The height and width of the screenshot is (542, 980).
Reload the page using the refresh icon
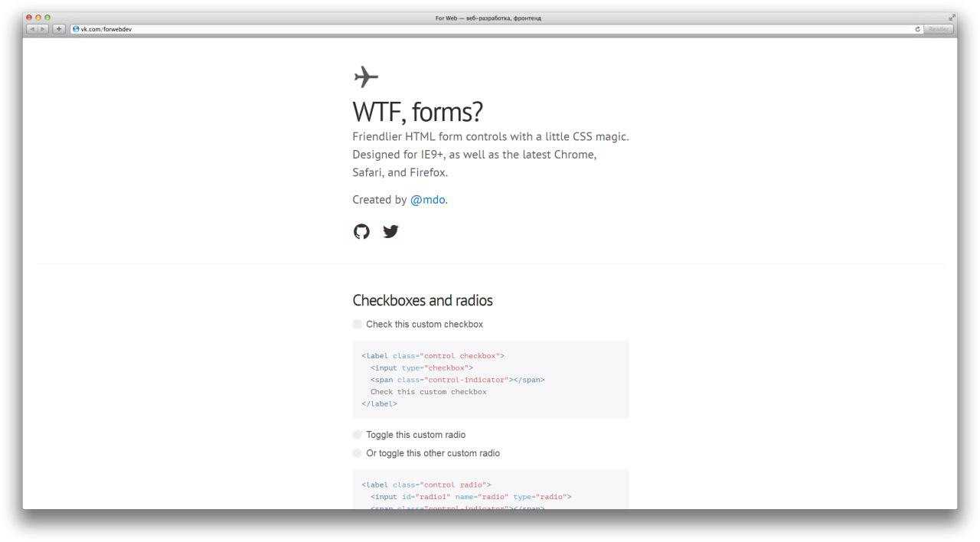pyautogui.click(x=917, y=29)
